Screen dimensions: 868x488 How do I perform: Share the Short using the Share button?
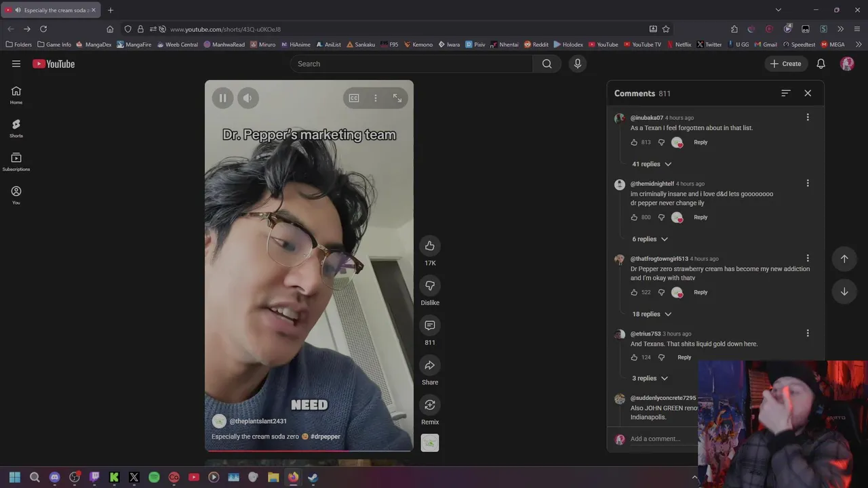[x=430, y=365]
